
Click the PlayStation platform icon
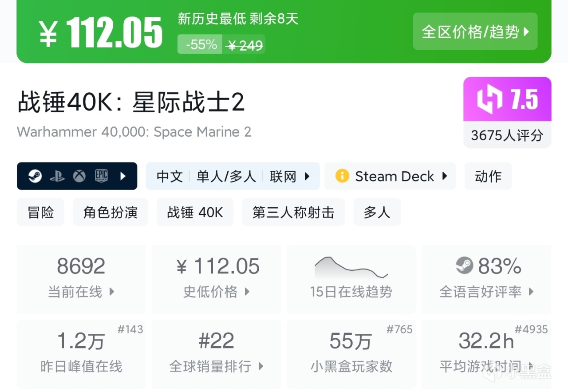(57, 176)
